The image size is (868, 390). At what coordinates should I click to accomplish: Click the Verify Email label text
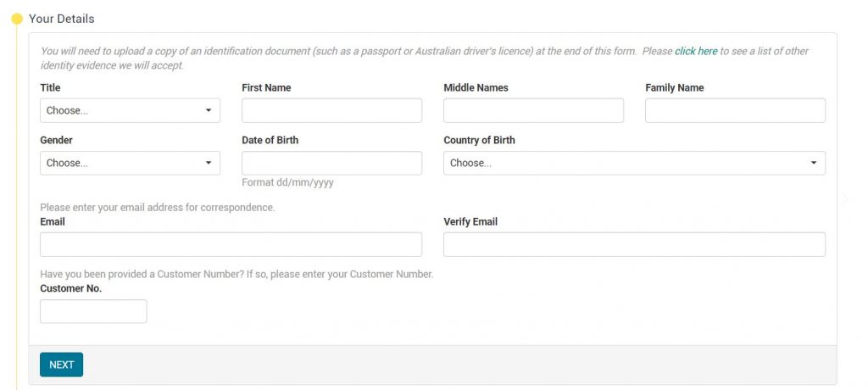(470, 221)
